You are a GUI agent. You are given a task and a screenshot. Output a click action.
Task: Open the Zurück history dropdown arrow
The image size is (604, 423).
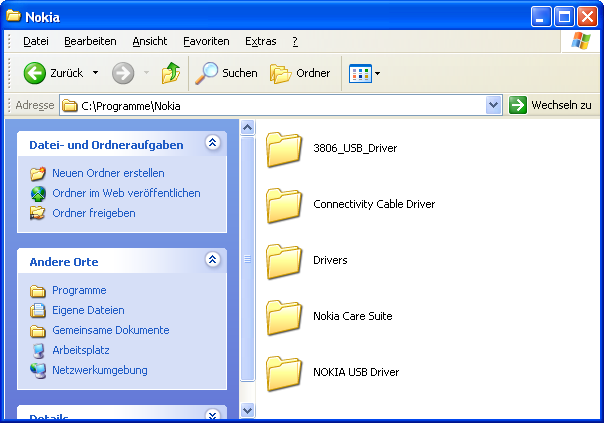(x=95, y=73)
